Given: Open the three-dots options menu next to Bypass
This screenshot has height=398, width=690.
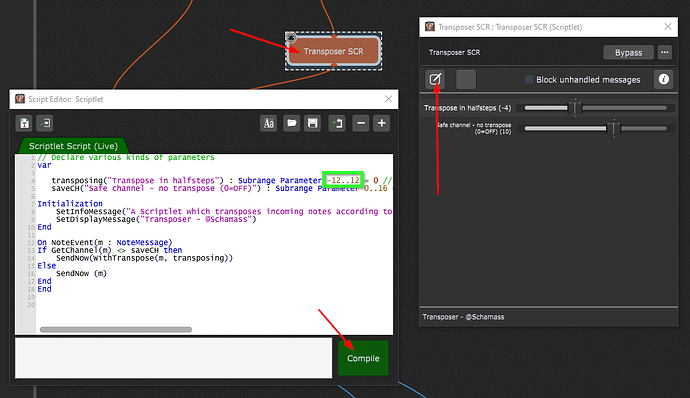Looking at the screenshot, I should (665, 52).
